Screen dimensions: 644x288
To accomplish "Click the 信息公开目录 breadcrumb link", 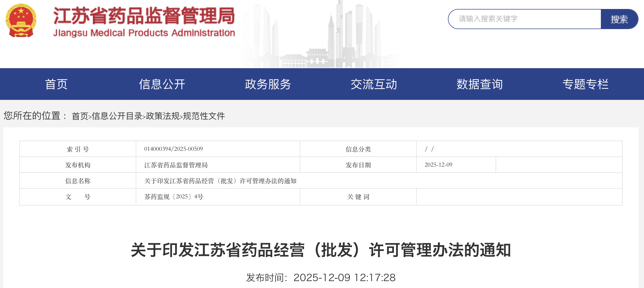I will [117, 116].
